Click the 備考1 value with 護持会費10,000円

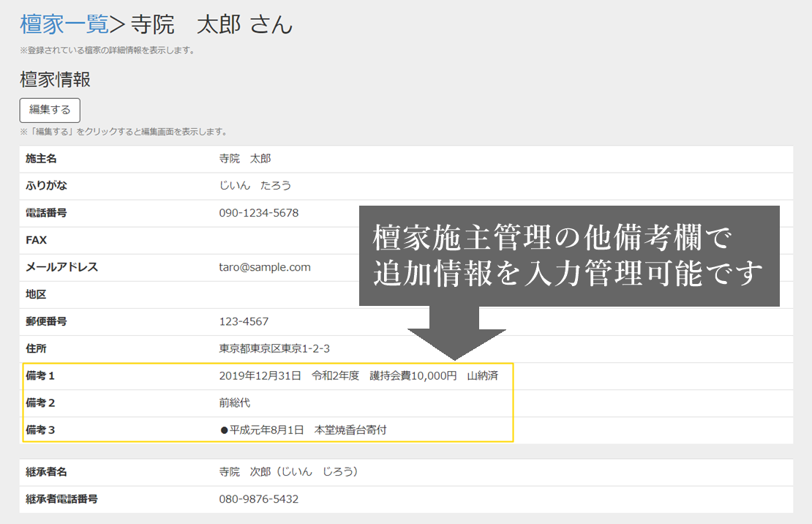[358, 376]
